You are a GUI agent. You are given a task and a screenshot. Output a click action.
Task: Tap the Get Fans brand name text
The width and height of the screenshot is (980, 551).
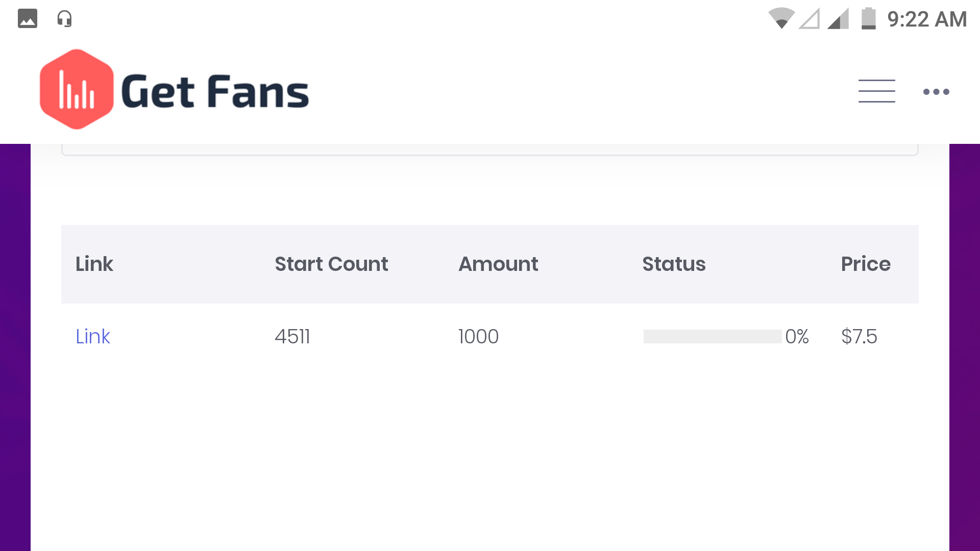click(215, 92)
